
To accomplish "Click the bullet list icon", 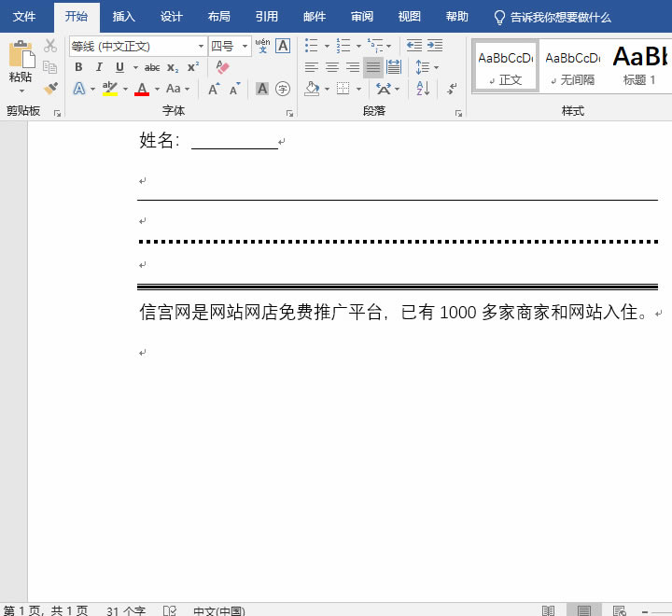I will coord(311,46).
